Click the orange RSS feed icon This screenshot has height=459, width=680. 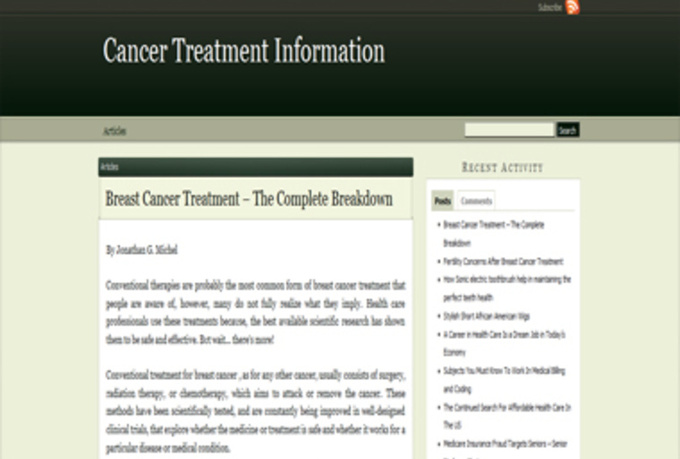point(572,7)
